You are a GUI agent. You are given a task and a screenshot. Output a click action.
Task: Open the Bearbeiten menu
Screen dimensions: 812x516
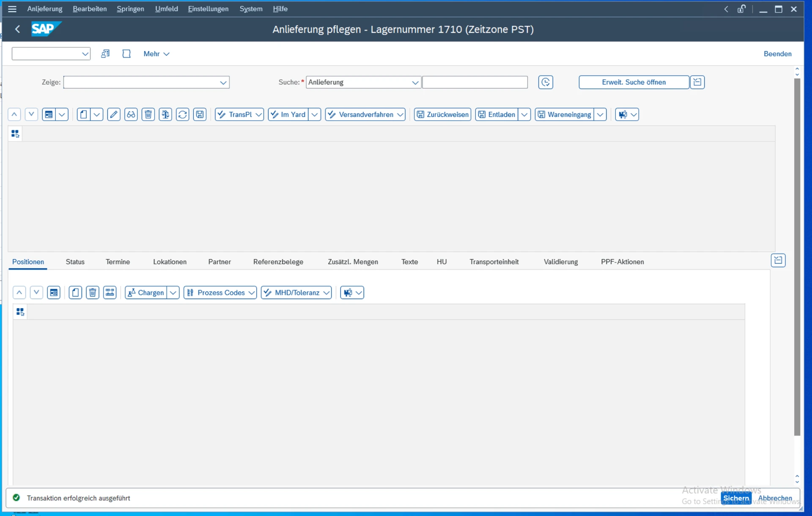(90, 9)
